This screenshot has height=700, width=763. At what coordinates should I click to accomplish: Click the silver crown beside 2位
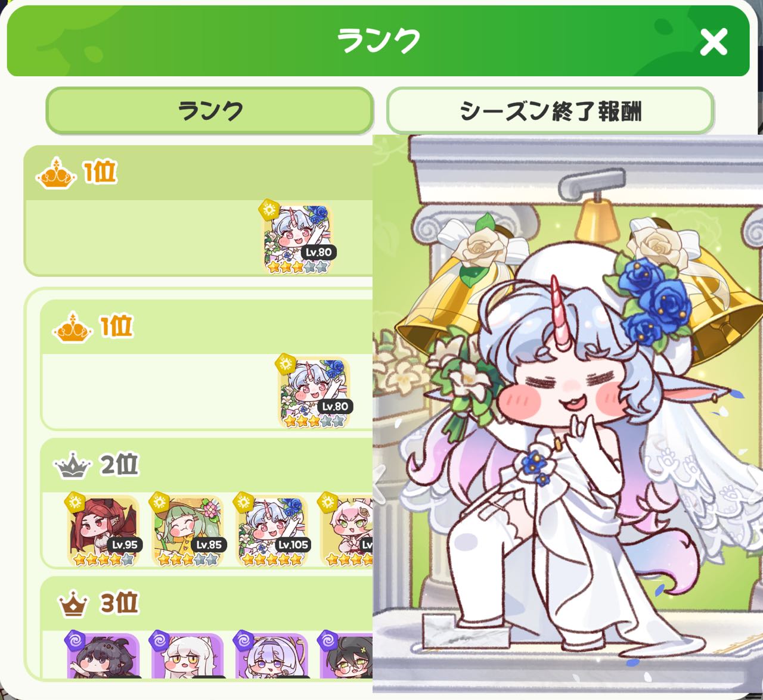coord(72,465)
